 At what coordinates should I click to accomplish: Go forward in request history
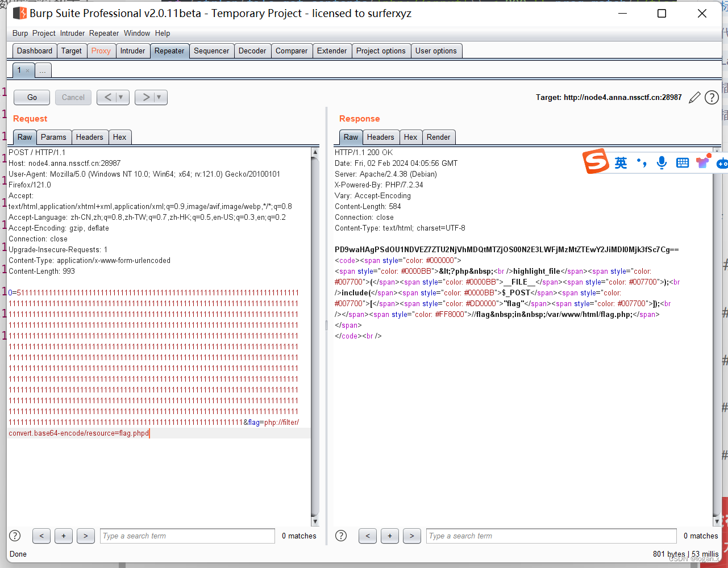[146, 97]
